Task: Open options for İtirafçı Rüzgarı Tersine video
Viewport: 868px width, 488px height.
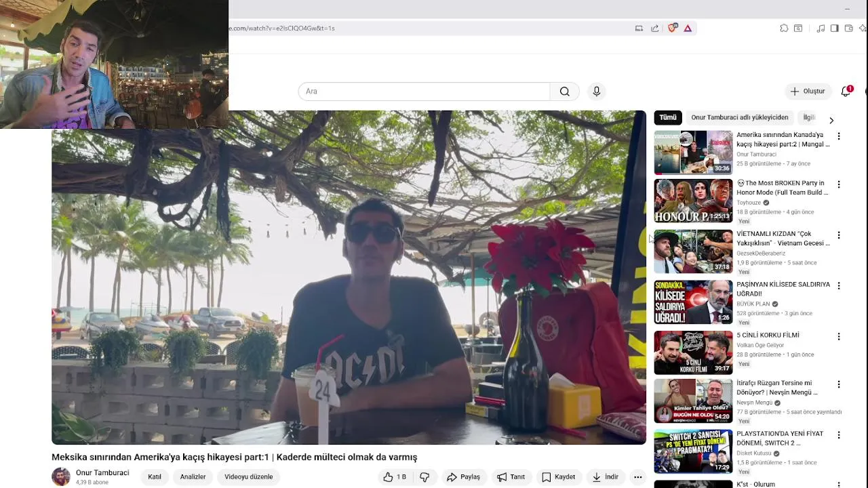Action: click(x=839, y=384)
